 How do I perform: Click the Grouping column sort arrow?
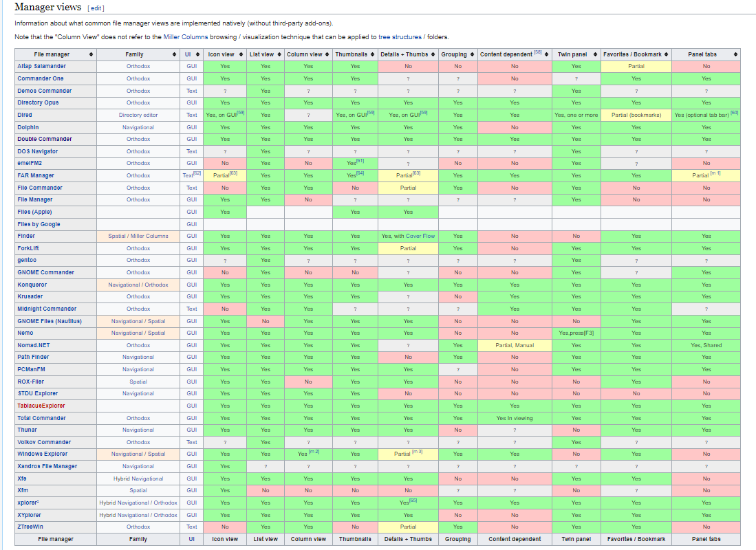click(472, 54)
